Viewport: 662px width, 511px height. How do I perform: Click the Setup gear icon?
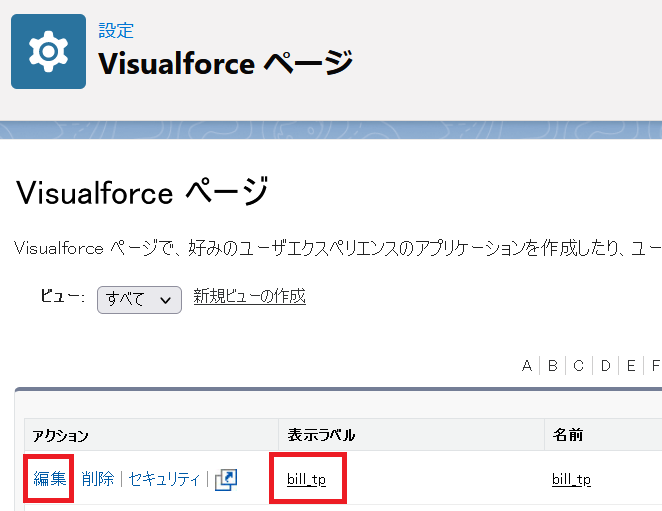pyautogui.click(x=49, y=52)
